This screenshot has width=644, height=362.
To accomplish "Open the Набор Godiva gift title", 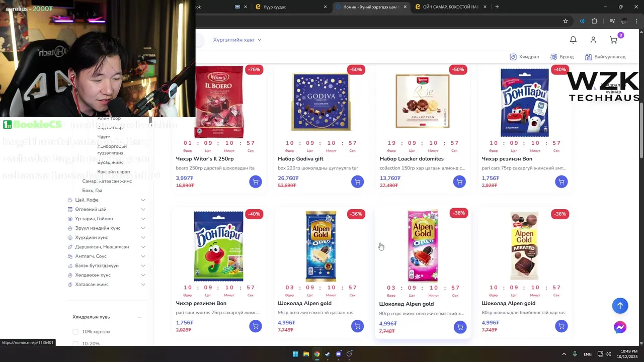I will click(300, 159).
